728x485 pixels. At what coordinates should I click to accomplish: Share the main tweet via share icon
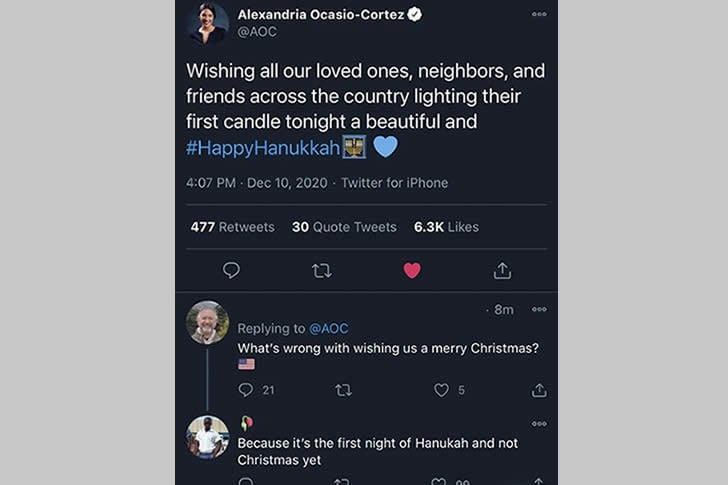[502, 270]
